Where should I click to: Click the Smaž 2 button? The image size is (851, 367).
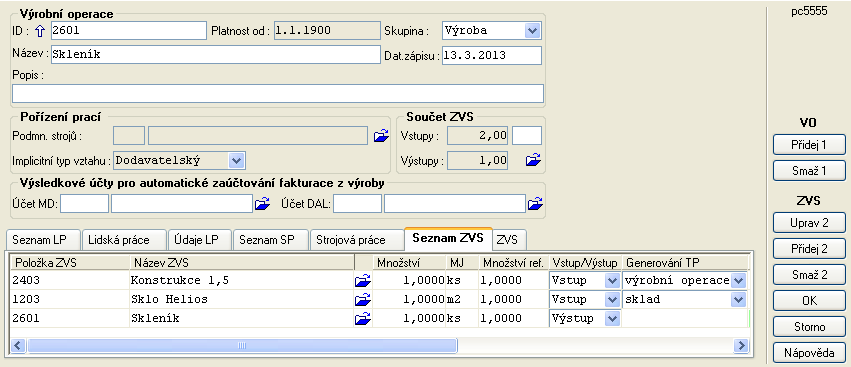pos(809,275)
